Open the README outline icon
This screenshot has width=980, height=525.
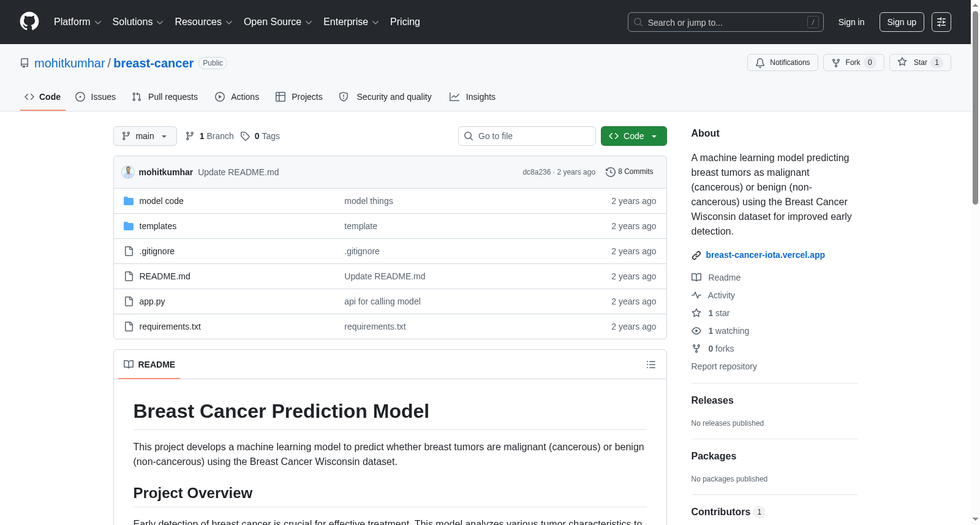click(x=650, y=364)
